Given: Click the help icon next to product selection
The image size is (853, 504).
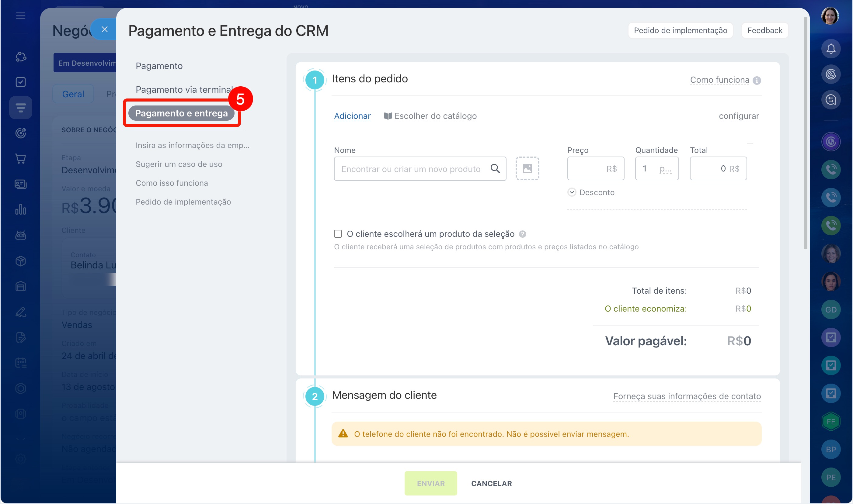Looking at the screenshot, I should pos(523,234).
